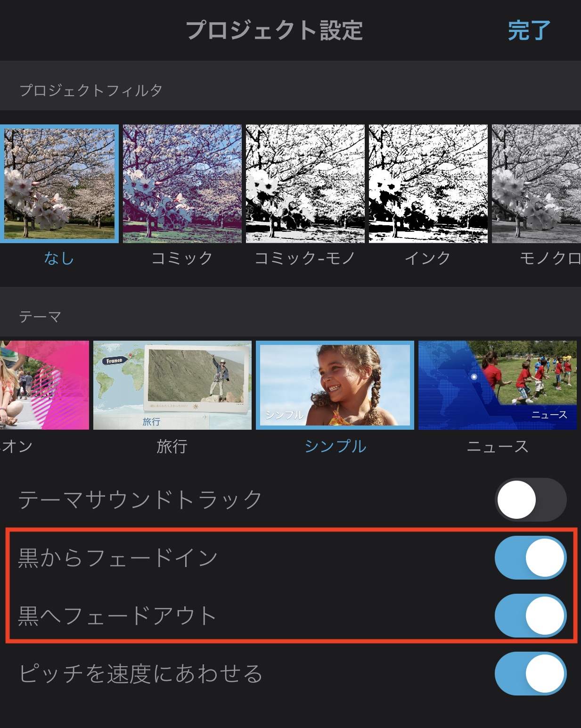The width and height of the screenshot is (581, 728).
Task: Click the コミック filter label
Action: pos(182,258)
